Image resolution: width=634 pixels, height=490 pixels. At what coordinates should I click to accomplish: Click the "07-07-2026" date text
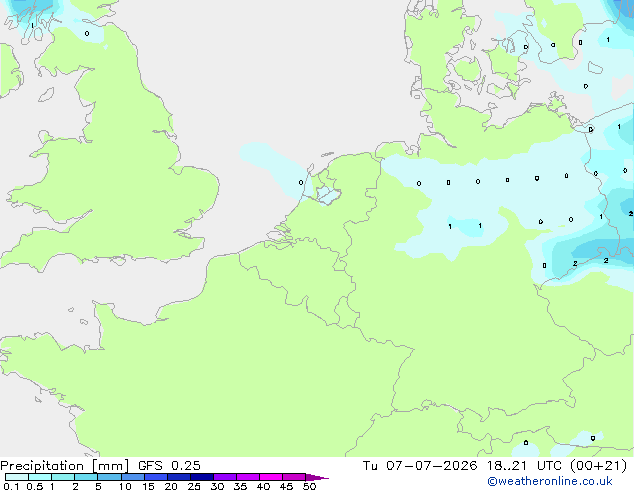(431, 466)
